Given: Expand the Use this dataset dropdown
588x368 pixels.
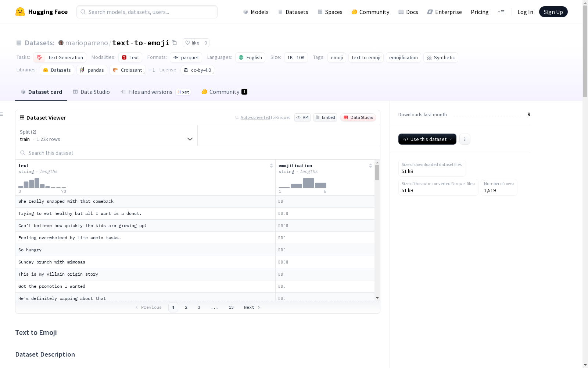Looking at the screenshot, I should (x=427, y=139).
